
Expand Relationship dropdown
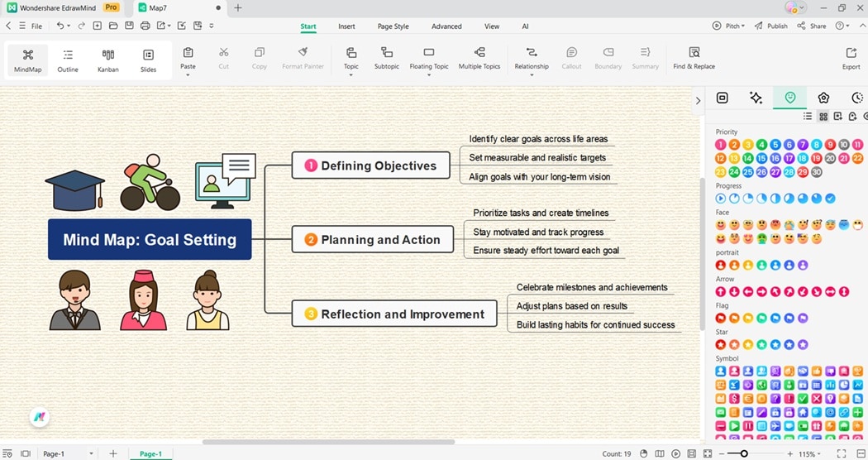coord(532,74)
